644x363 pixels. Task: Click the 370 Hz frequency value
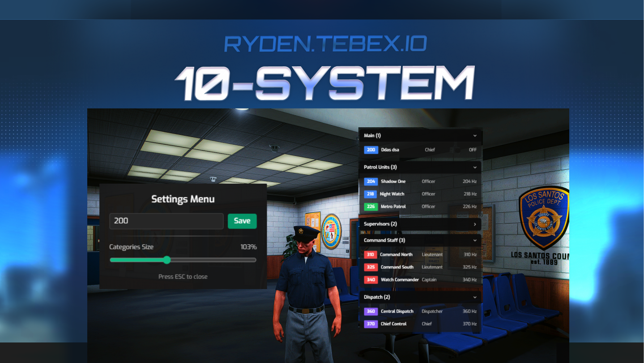(x=470, y=324)
